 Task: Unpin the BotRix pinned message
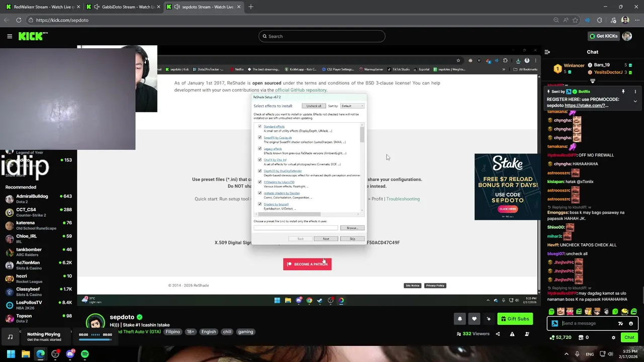click(x=623, y=92)
